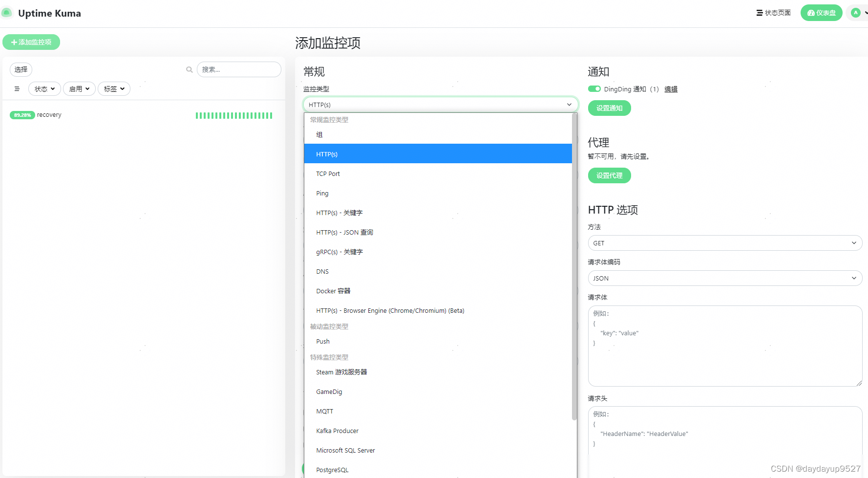The height and width of the screenshot is (478, 868).
Task: Click the recovery heartbeat bar
Action: pyautogui.click(x=234, y=115)
